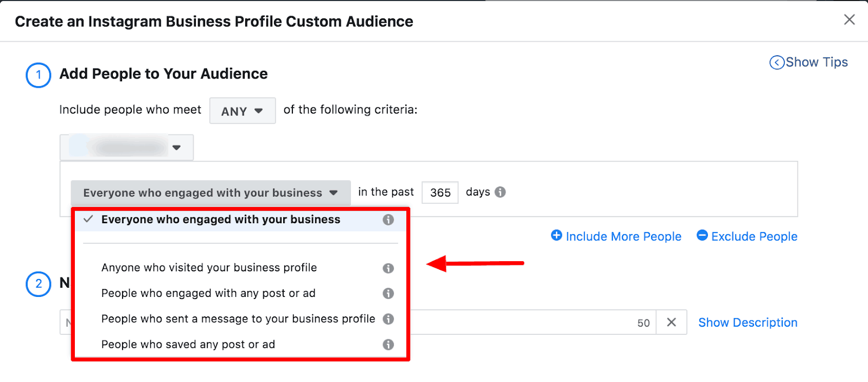Open the ANY criteria dropdown
868x382 pixels.
[242, 111]
